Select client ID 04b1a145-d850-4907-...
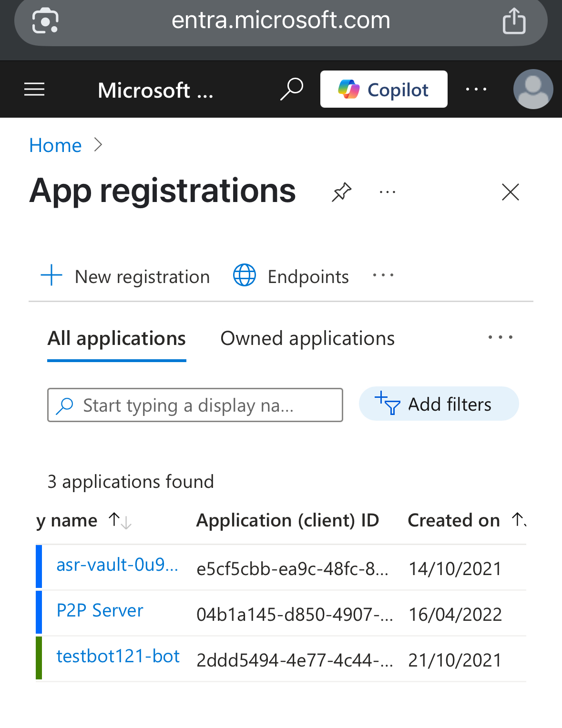562x728 pixels. coord(295,615)
